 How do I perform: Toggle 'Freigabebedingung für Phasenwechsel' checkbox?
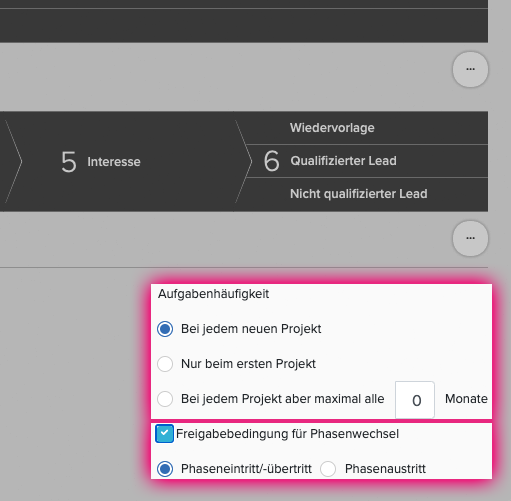164,434
